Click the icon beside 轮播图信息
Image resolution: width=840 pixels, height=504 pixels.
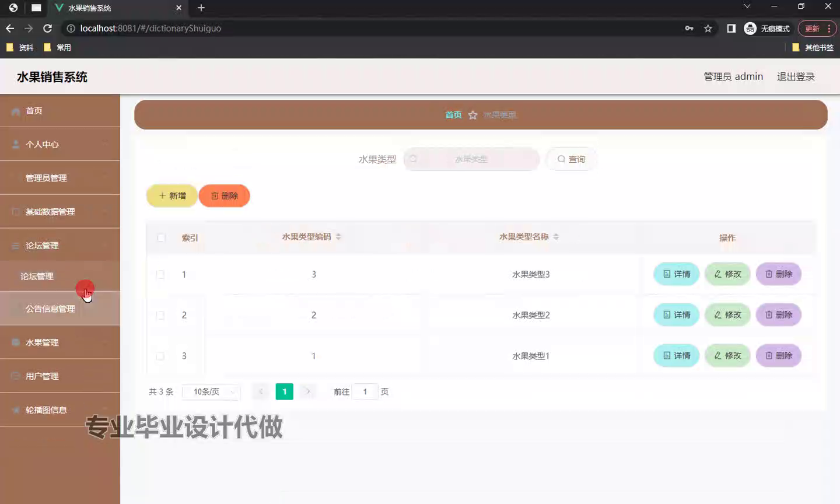click(16, 410)
